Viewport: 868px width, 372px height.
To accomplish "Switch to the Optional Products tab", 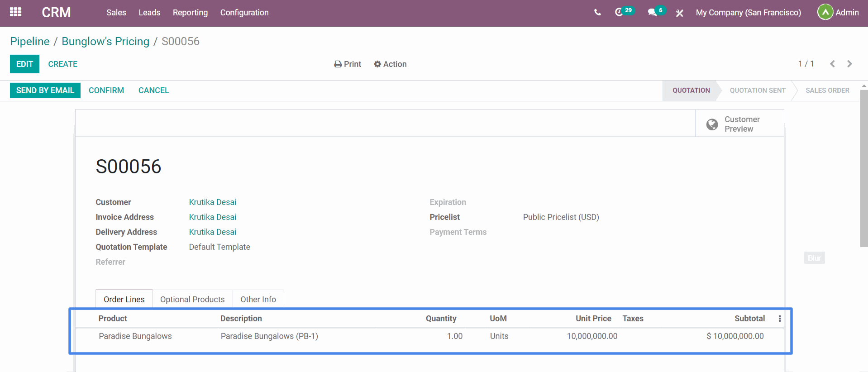I will coord(192,299).
